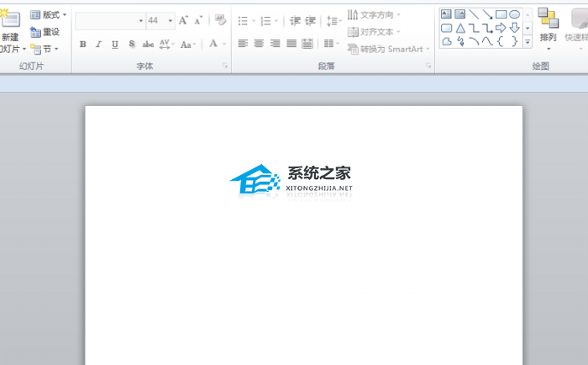Open Align Text (对齐文本) menu
This screenshot has height=365, width=588.
tap(374, 32)
